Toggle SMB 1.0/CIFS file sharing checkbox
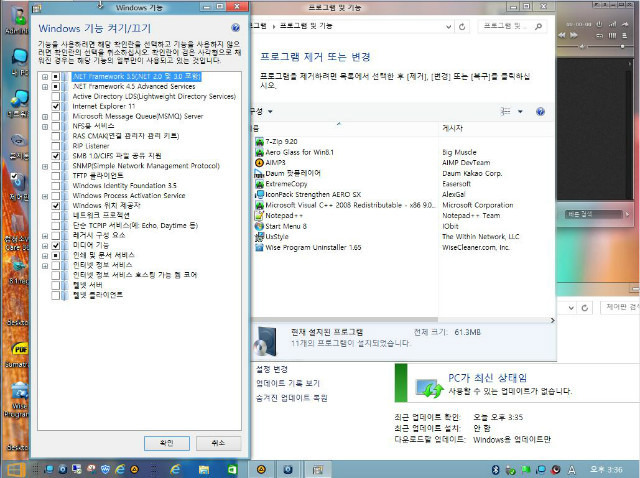640x478 pixels. 56,156
